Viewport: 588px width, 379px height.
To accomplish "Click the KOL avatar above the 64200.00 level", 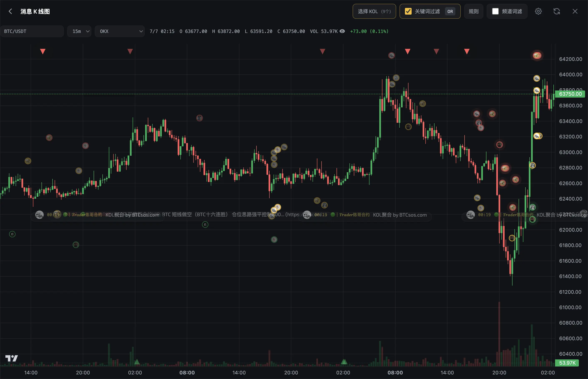I will pyautogui.click(x=537, y=55).
